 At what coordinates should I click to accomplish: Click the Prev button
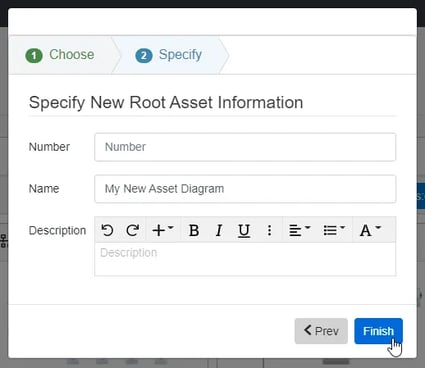[x=321, y=331]
